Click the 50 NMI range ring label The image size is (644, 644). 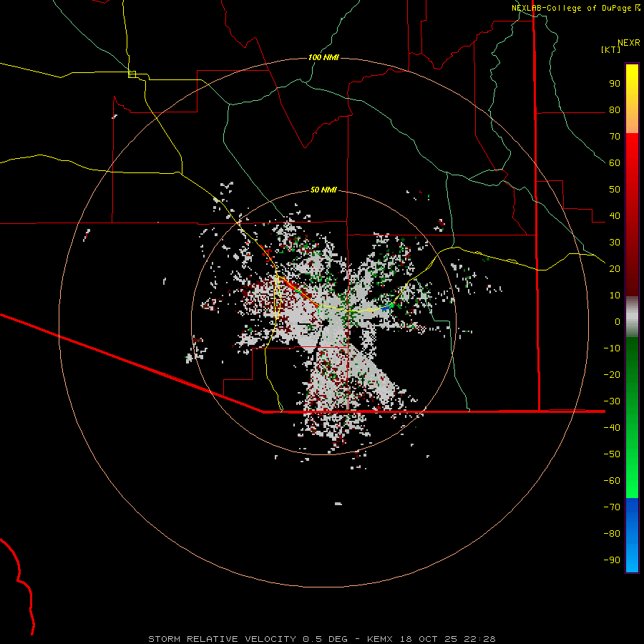pos(323,190)
